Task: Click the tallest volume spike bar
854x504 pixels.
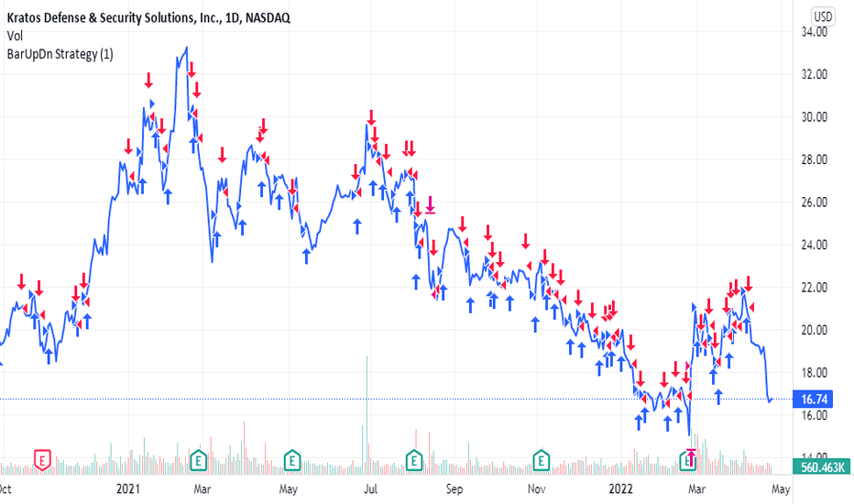Action: pyautogui.click(x=367, y=414)
